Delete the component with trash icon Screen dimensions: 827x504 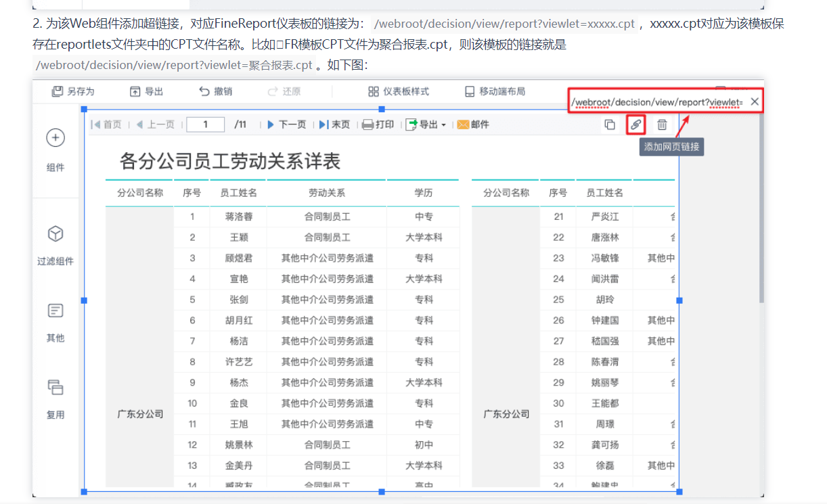point(662,124)
